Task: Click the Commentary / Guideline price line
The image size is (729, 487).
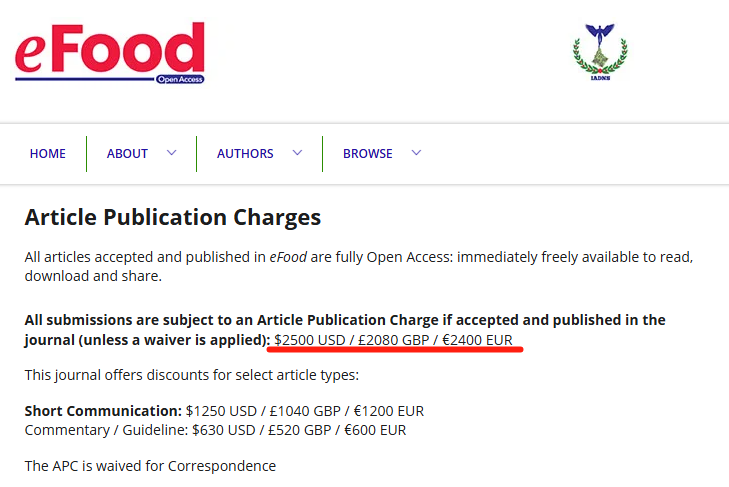Action: 215,430
